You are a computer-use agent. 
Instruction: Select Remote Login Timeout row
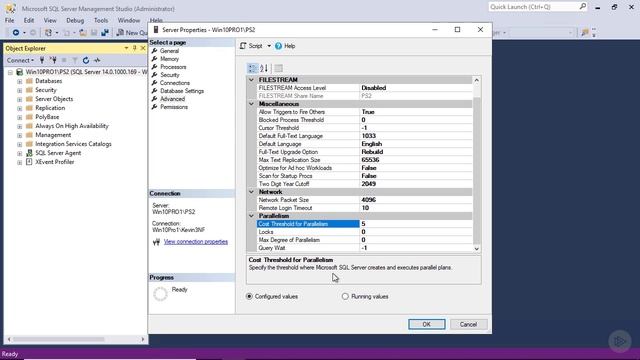pos(364,208)
